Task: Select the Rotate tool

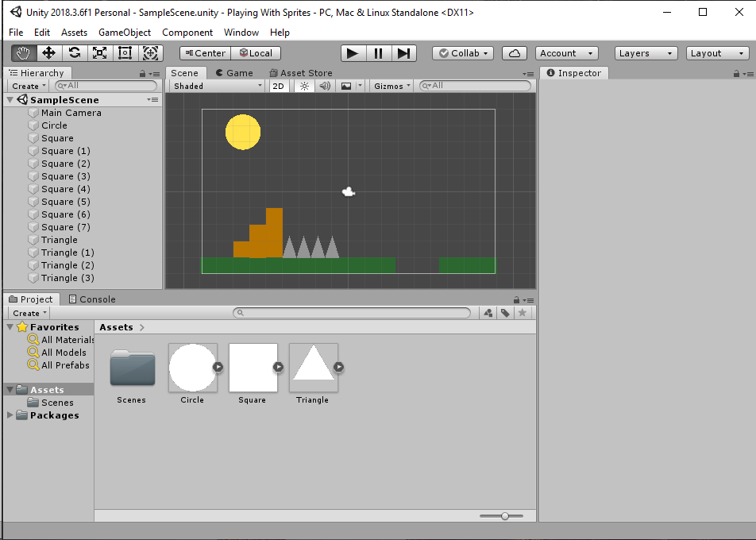Action: click(x=75, y=52)
